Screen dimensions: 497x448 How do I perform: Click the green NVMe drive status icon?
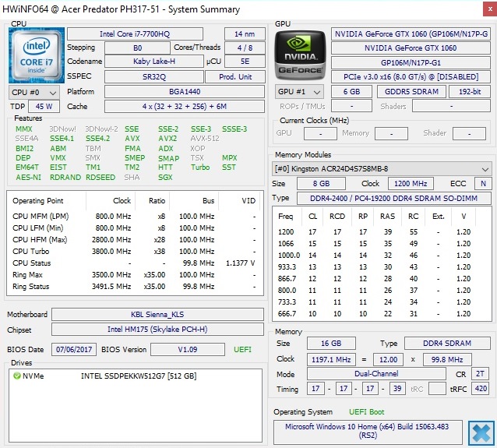(x=17, y=376)
